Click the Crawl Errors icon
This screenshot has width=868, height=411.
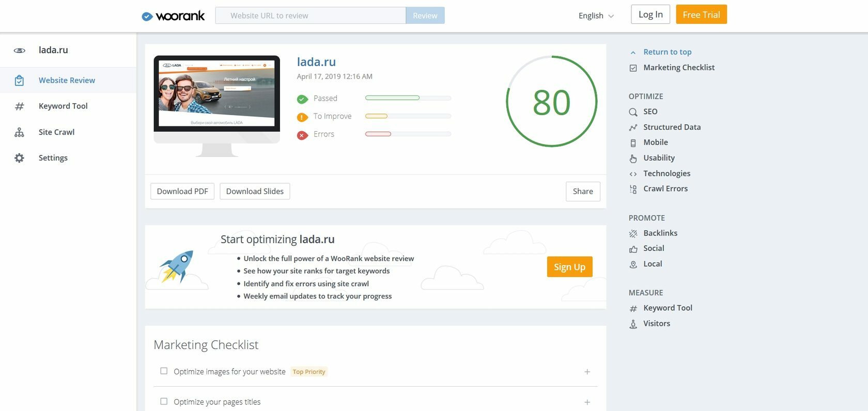[x=633, y=189]
